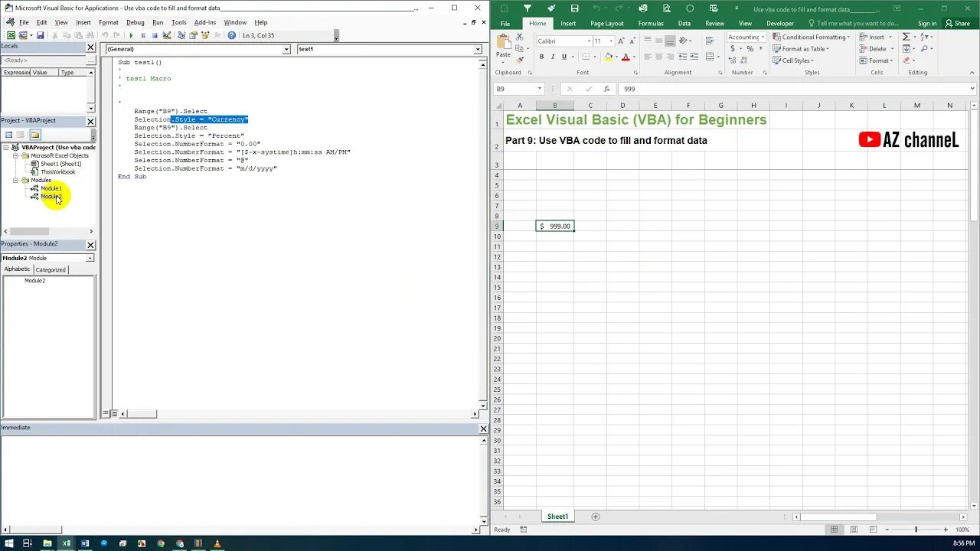Click the Share button in Excel

click(957, 24)
